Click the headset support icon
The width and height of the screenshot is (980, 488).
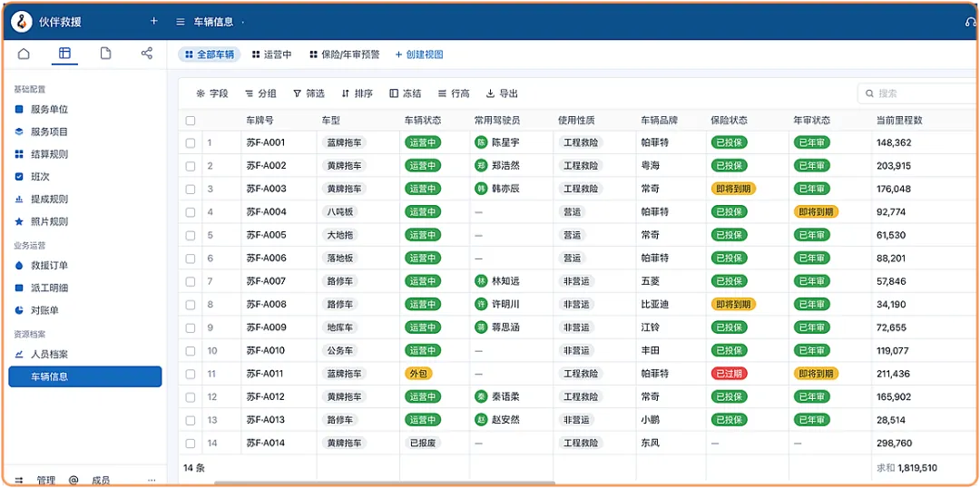click(x=971, y=22)
